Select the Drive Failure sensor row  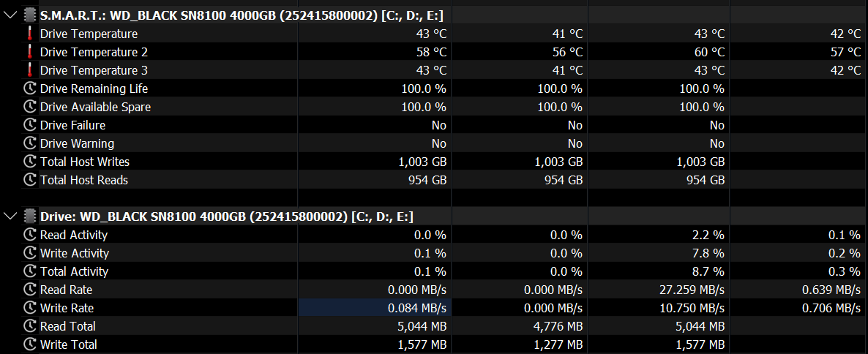click(72, 125)
